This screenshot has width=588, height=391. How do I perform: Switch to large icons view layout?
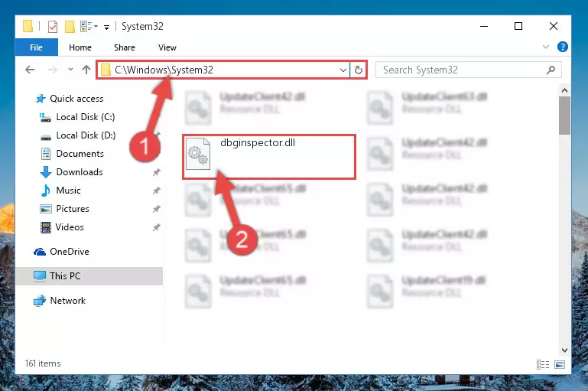coord(560,364)
